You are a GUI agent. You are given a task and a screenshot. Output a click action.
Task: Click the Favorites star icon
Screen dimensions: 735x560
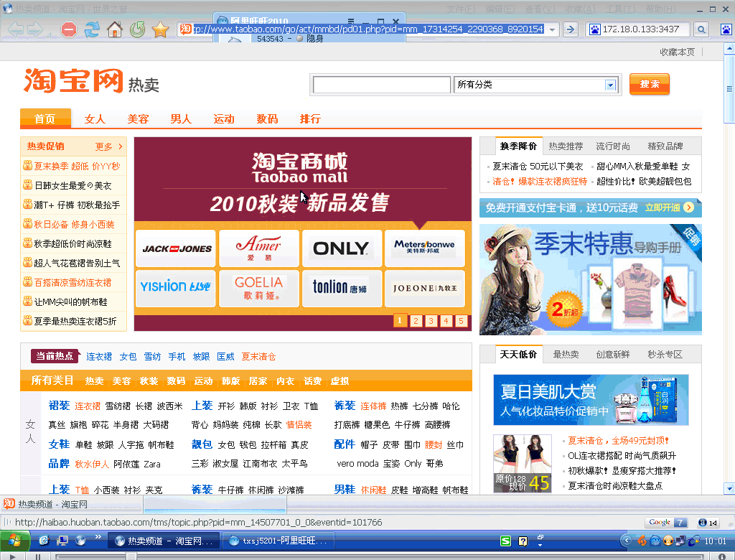click(x=160, y=29)
